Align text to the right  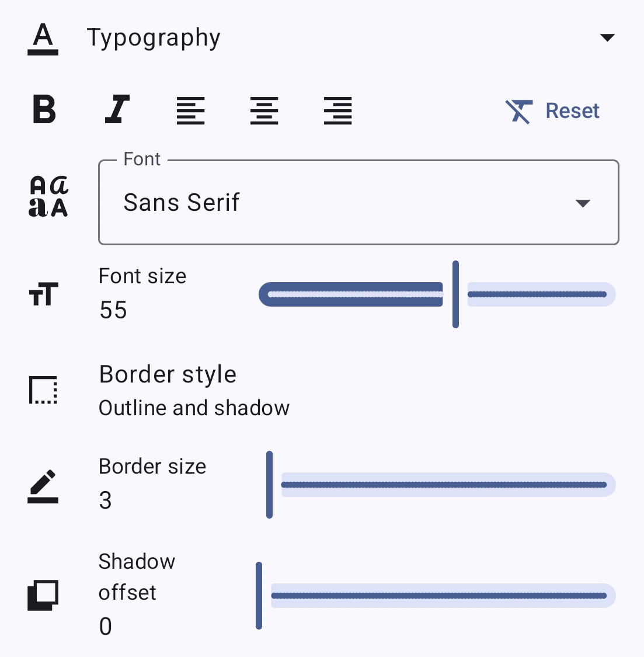(337, 110)
